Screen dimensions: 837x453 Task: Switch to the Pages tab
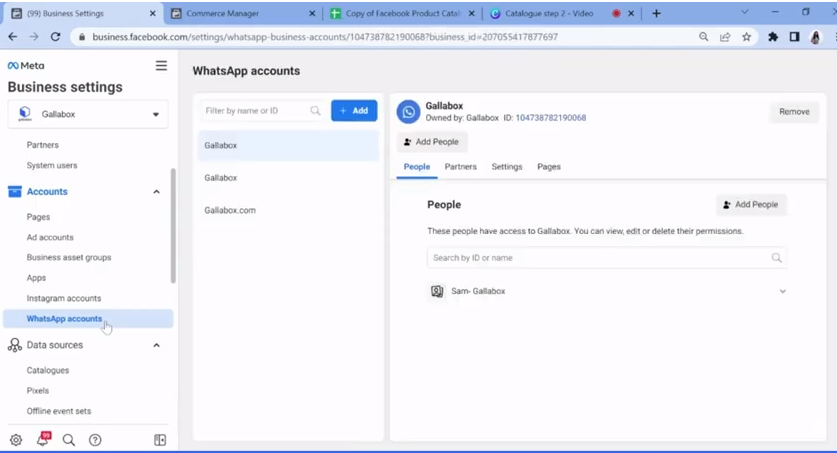click(x=549, y=166)
